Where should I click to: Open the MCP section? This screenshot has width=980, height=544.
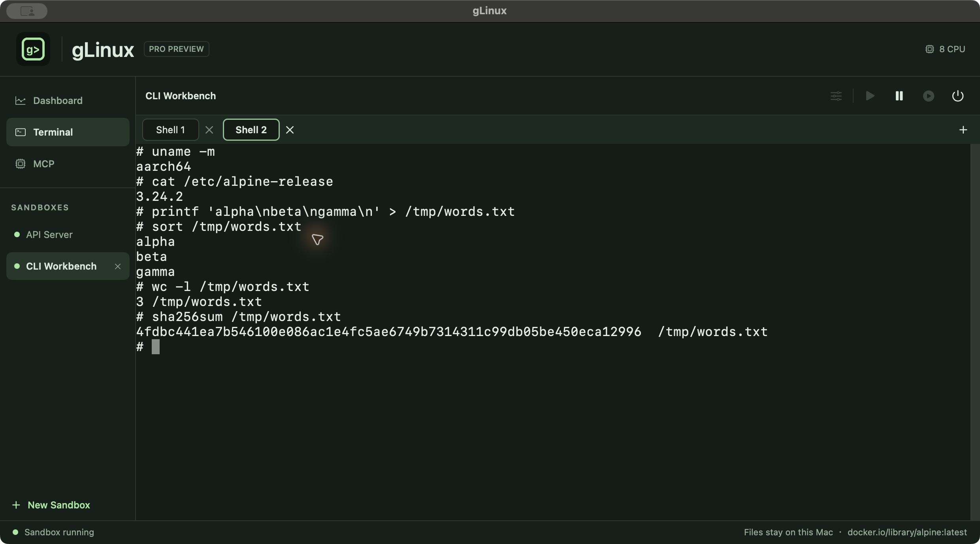tap(68, 164)
